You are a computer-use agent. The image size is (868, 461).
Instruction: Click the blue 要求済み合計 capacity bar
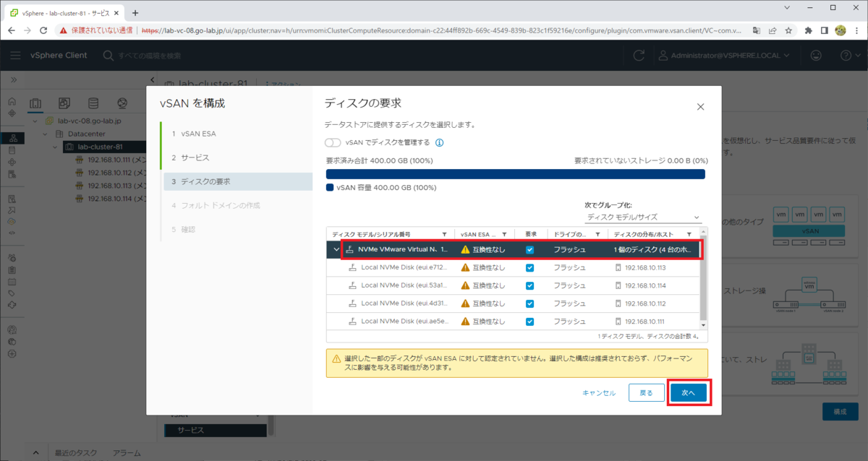point(515,174)
